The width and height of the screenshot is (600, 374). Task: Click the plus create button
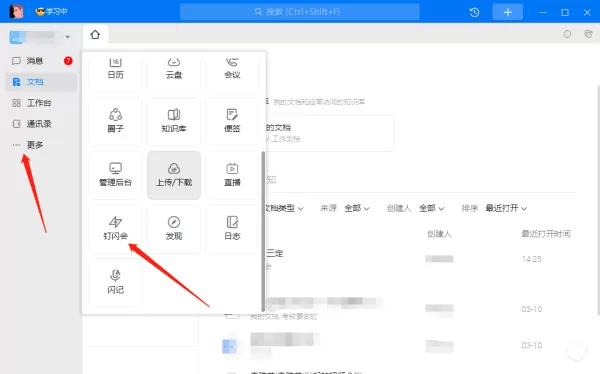point(508,12)
